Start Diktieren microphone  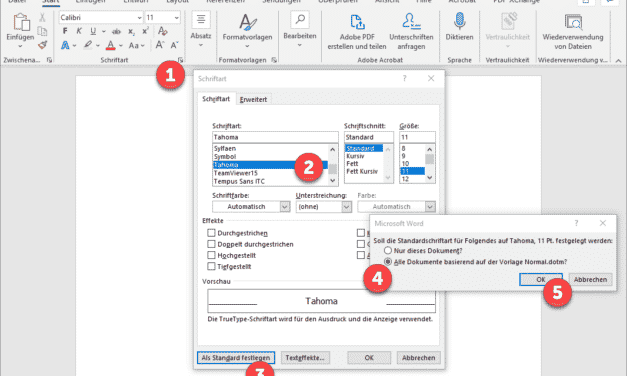[459, 26]
